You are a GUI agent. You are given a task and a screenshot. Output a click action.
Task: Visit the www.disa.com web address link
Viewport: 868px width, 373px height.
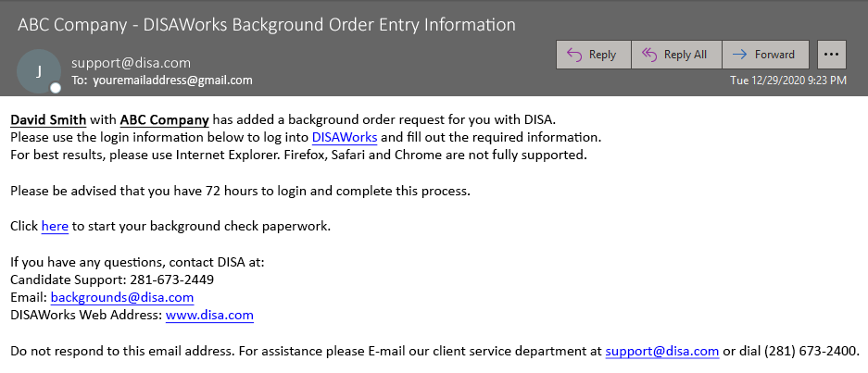pos(209,315)
